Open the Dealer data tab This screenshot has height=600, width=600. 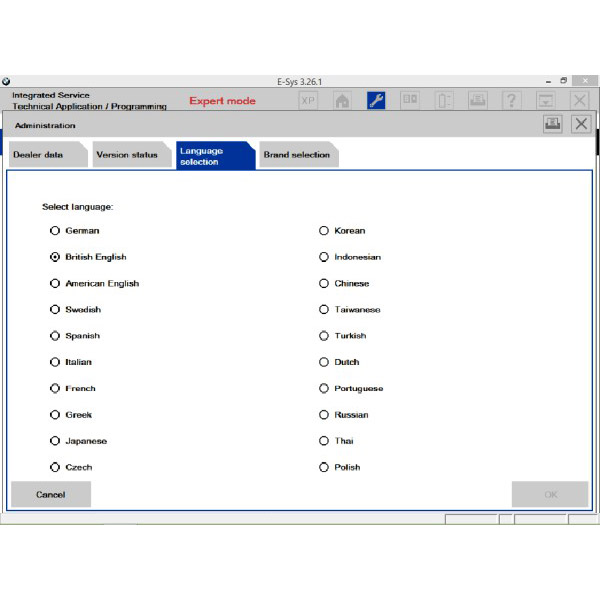[40, 155]
